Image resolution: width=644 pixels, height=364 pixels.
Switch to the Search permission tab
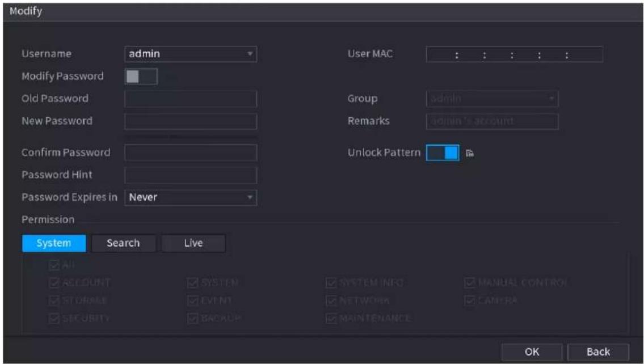[x=123, y=243]
